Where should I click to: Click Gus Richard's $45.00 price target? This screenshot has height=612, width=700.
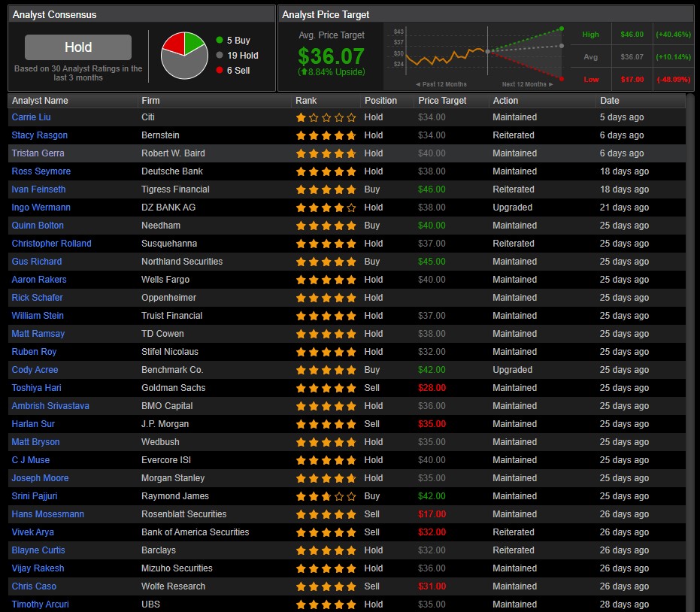(432, 262)
